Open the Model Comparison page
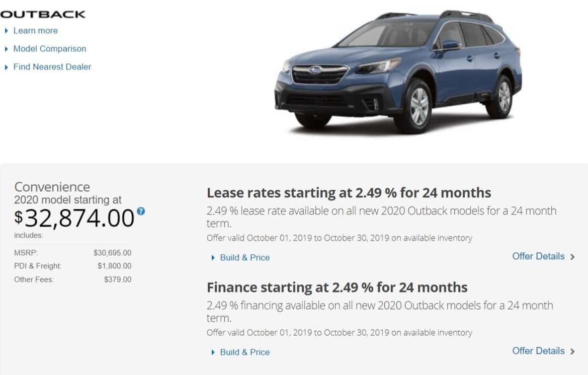The height and width of the screenshot is (375, 588). pos(50,49)
